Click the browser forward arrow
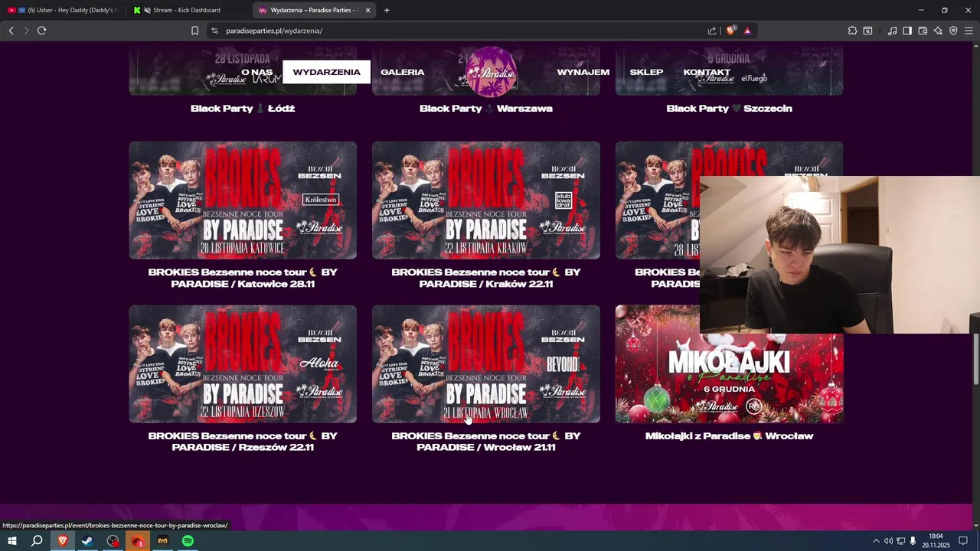This screenshot has width=980, height=551. (26, 31)
